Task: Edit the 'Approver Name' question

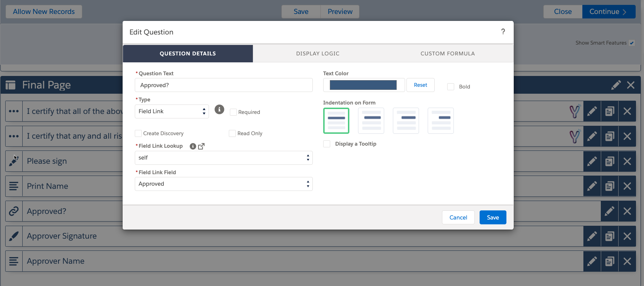Action: point(592,261)
